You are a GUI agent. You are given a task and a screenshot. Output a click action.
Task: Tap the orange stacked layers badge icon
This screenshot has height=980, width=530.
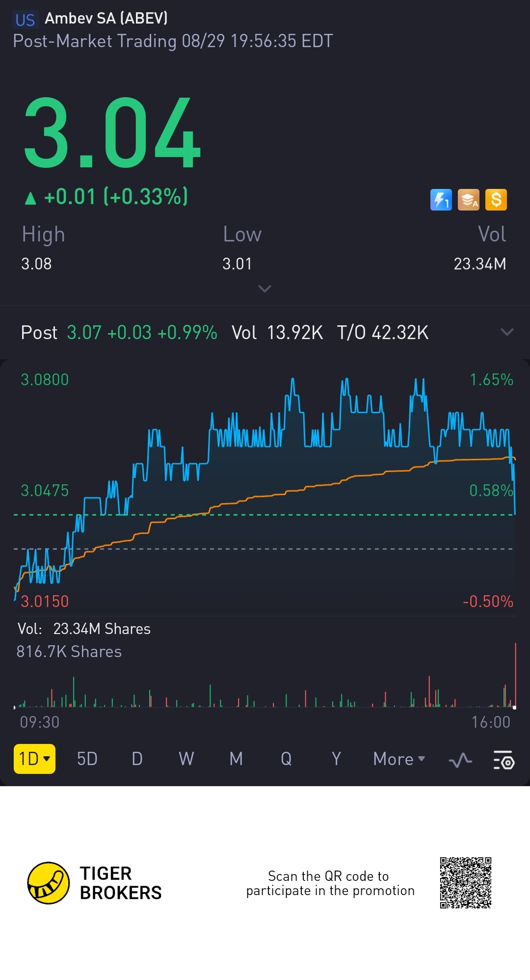(x=469, y=200)
